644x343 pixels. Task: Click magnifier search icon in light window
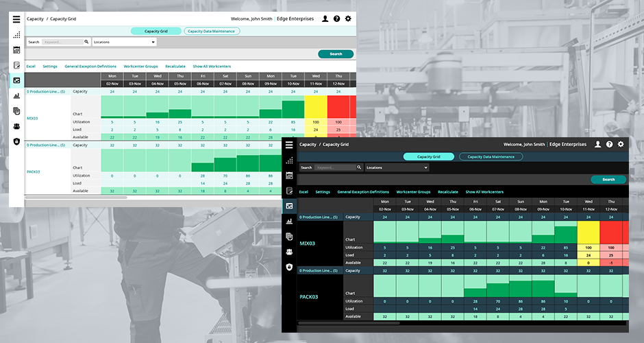pyautogui.click(x=86, y=42)
